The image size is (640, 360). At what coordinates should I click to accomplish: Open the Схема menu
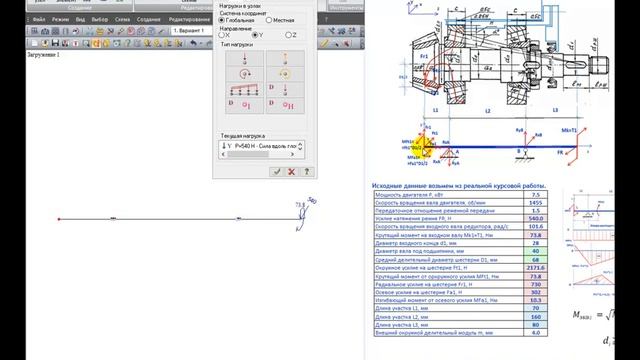122,19
